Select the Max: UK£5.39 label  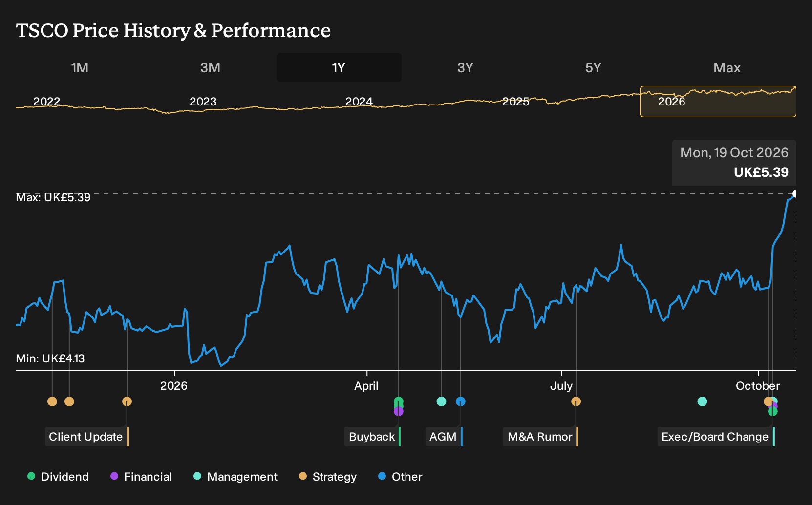pyautogui.click(x=53, y=197)
